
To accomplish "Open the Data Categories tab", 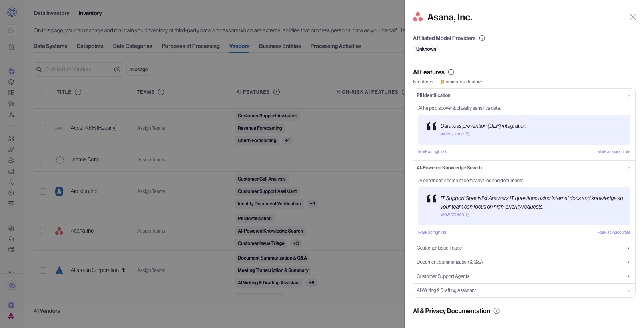I will point(132,46).
